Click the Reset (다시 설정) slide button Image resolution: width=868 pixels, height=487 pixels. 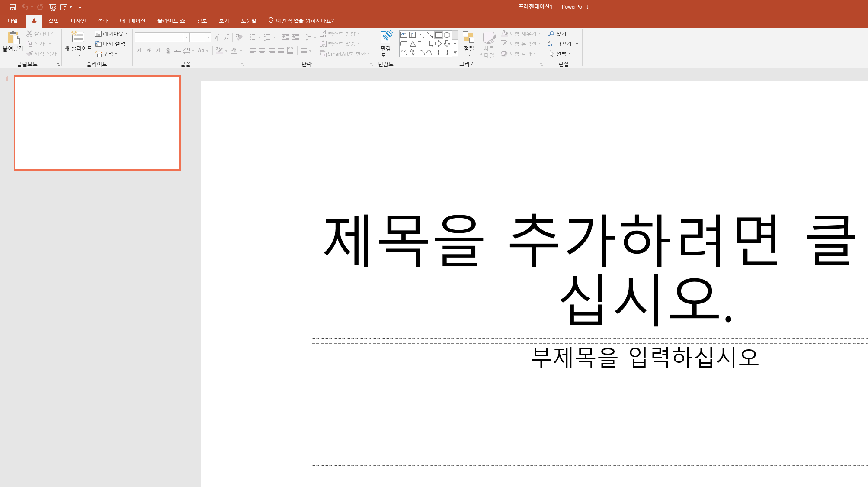pyautogui.click(x=110, y=44)
